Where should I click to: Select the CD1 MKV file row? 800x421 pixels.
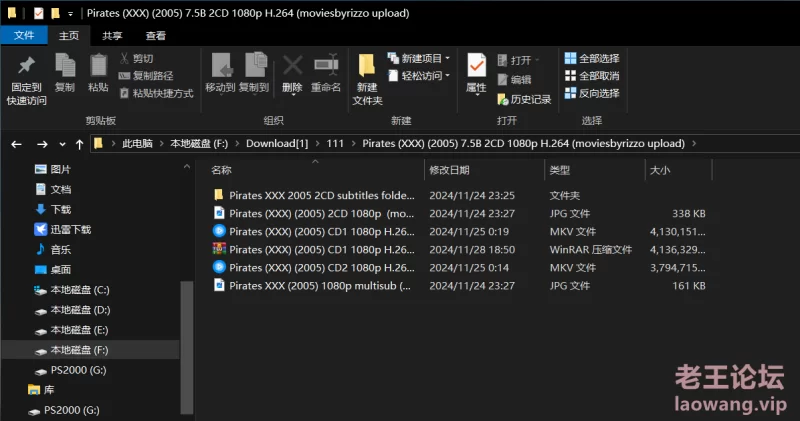[459, 231]
